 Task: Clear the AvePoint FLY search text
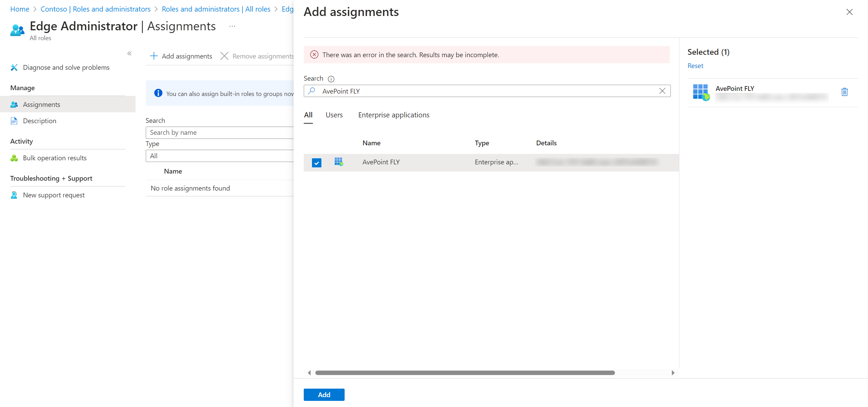[662, 91]
